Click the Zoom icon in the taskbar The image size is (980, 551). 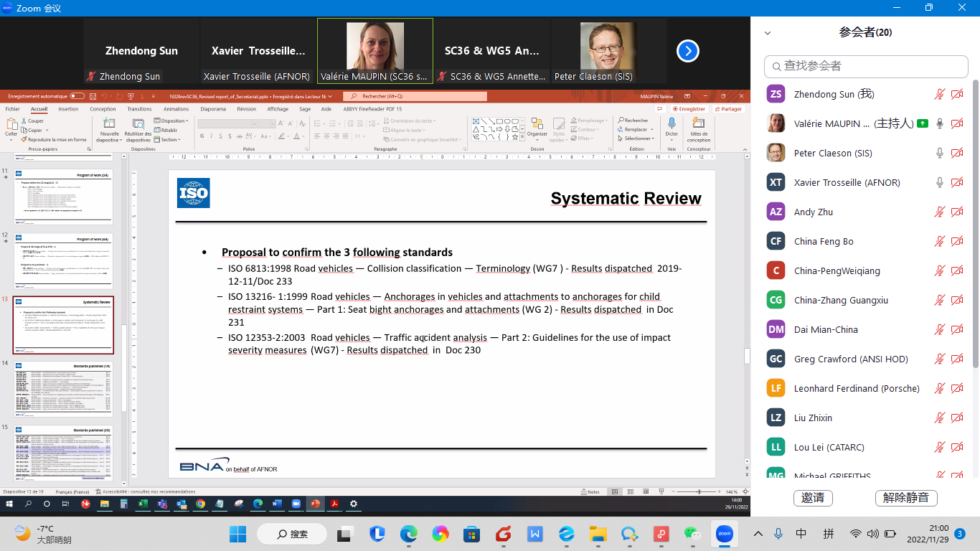coord(724,534)
